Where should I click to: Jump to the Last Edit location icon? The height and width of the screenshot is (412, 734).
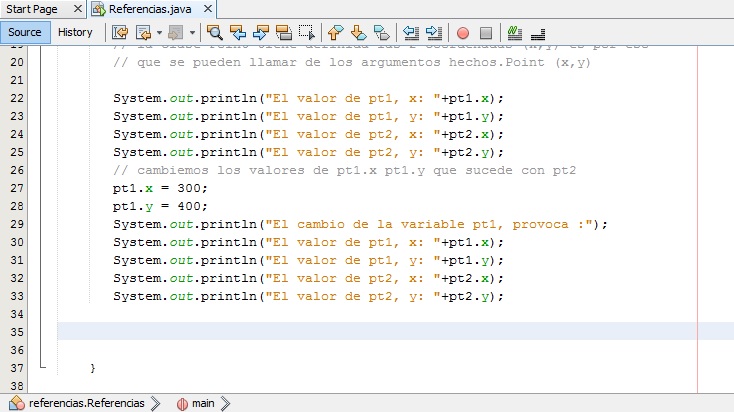point(118,32)
